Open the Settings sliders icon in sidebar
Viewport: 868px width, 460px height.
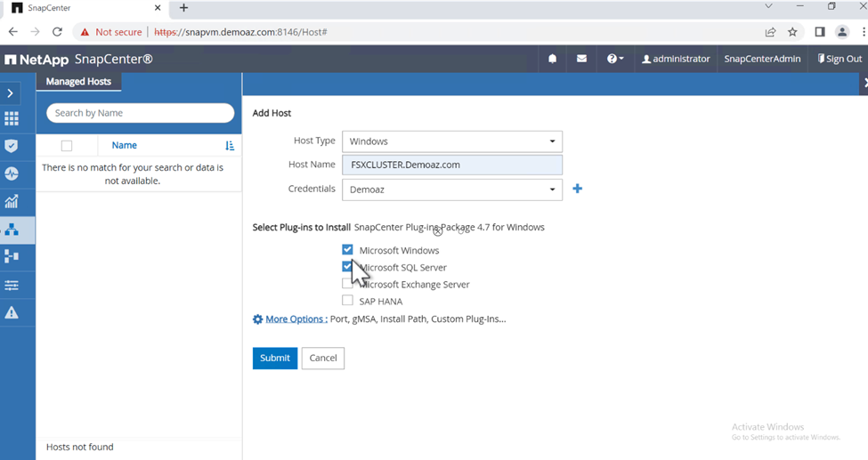pyautogui.click(x=12, y=285)
